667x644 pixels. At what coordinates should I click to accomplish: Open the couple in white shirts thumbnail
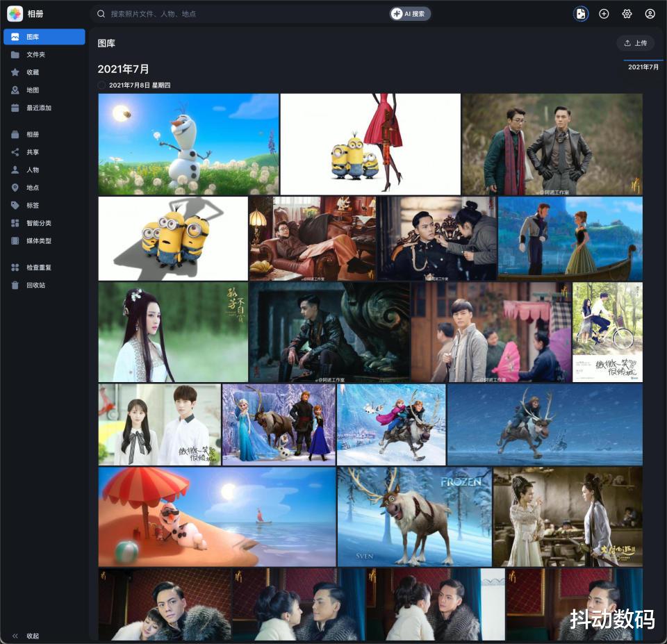[x=160, y=424]
